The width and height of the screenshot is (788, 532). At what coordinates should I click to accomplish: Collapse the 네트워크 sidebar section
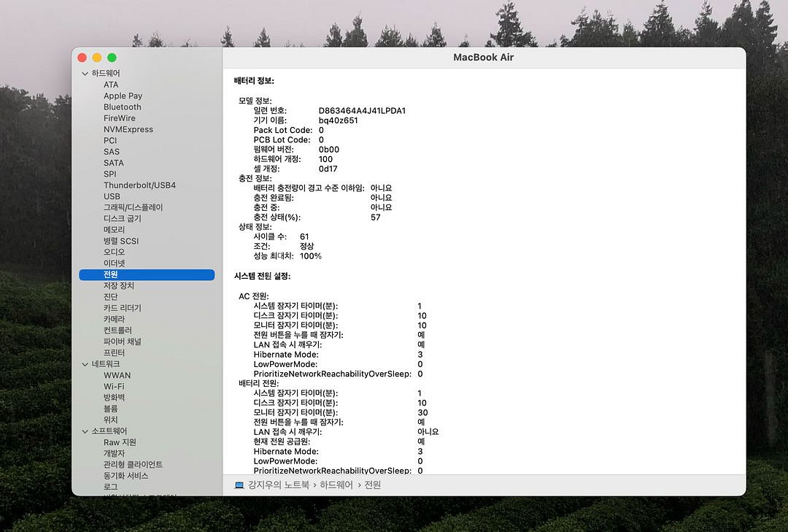click(85, 364)
